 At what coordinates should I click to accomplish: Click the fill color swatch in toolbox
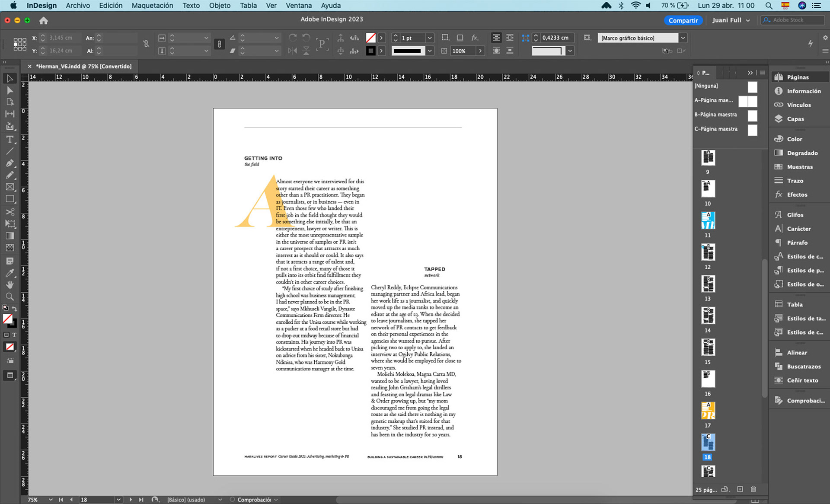pyautogui.click(x=7, y=319)
